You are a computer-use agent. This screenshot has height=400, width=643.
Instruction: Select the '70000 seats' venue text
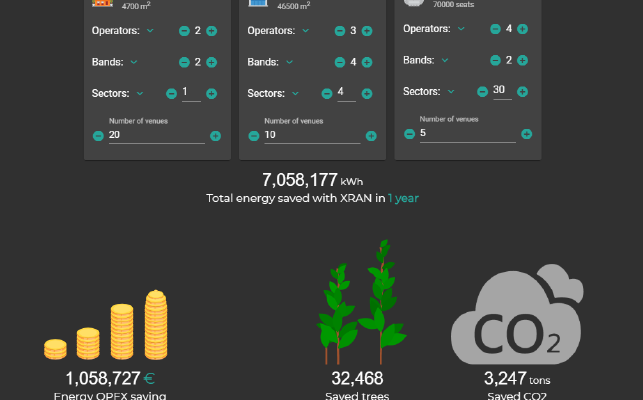click(x=454, y=5)
